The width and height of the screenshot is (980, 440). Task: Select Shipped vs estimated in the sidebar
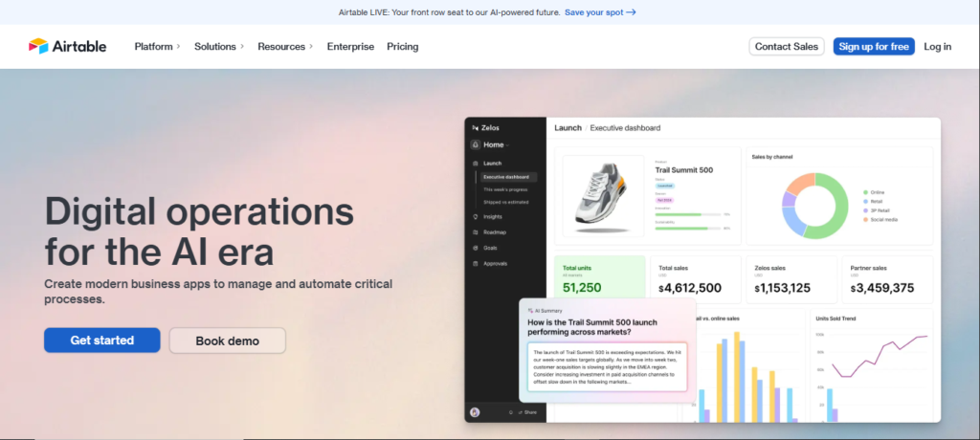pos(505,203)
